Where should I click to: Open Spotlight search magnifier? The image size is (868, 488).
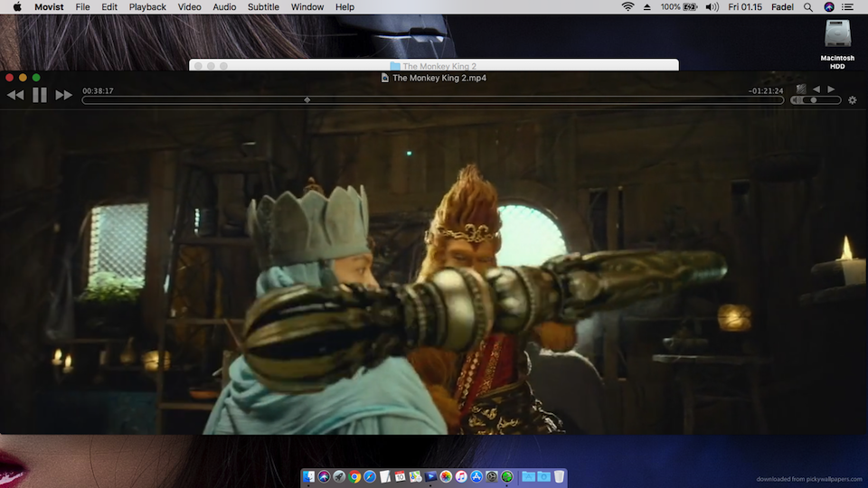(x=808, y=7)
